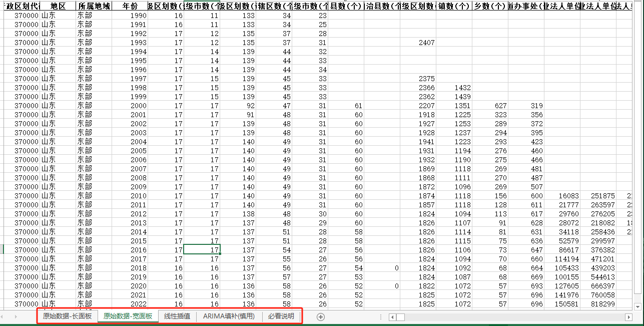Select the cell with value 2366
Viewport: 644px width, 326px height.
(x=418, y=88)
